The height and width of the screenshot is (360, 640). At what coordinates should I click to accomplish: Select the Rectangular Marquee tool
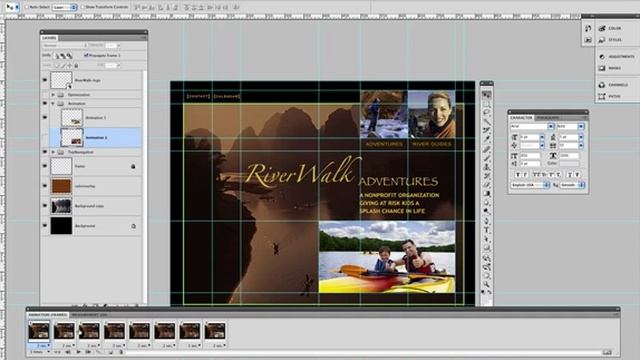[x=486, y=104]
